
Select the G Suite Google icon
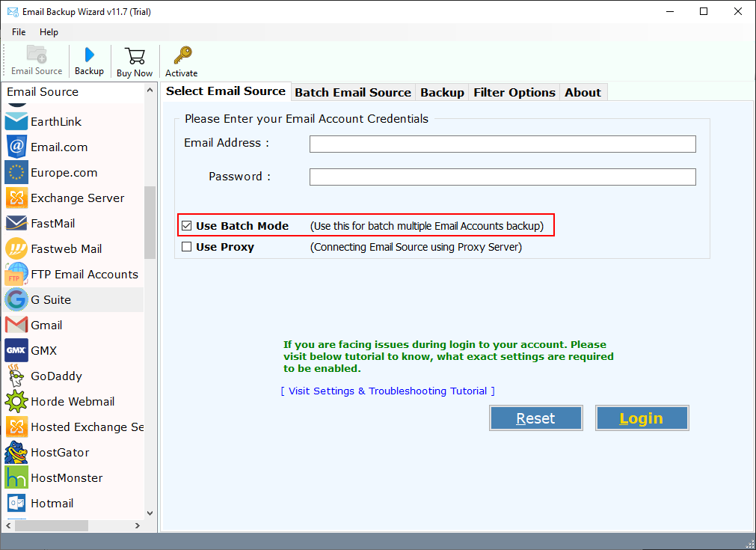[x=16, y=299]
